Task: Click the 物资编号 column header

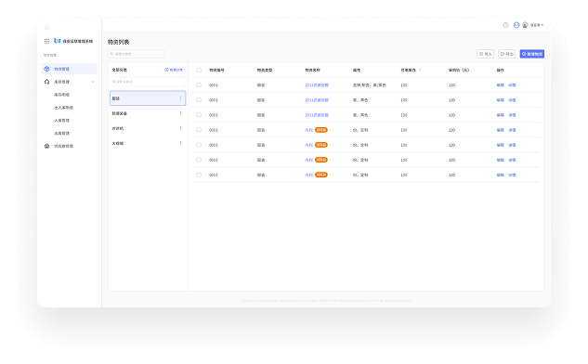Action: (216, 70)
